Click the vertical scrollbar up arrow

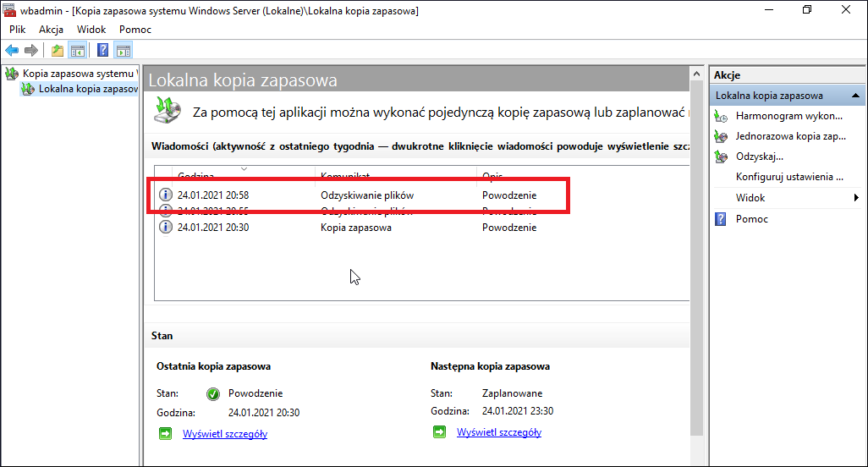[x=696, y=74]
